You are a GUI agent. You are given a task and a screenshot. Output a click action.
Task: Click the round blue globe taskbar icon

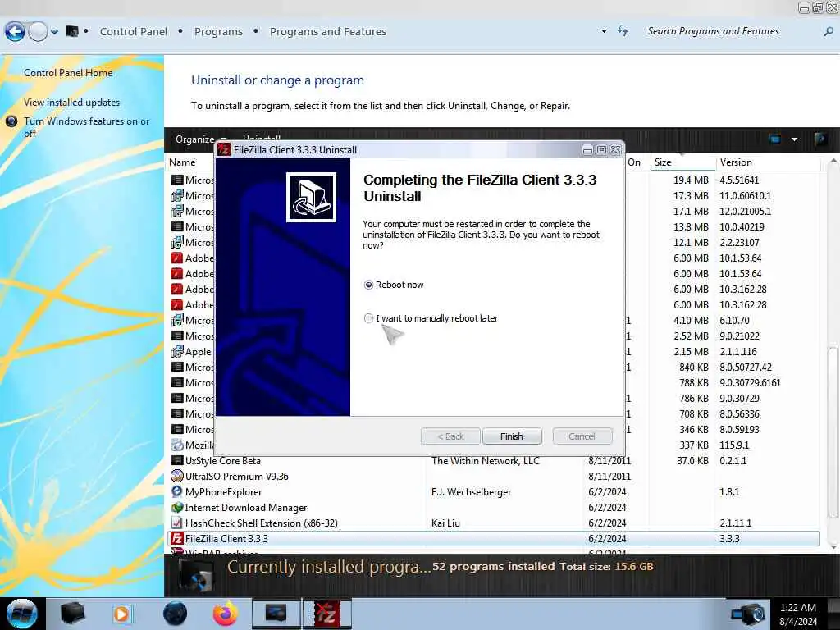pyautogui.click(x=176, y=614)
